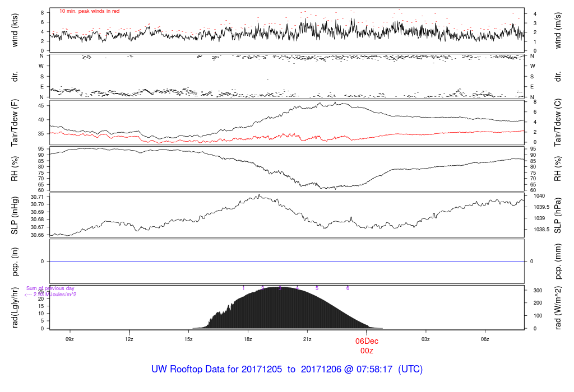Viewport: 574px width, 392px height.
Task: Click the "UW Rooftop Data" chart title
Action: [287, 369]
